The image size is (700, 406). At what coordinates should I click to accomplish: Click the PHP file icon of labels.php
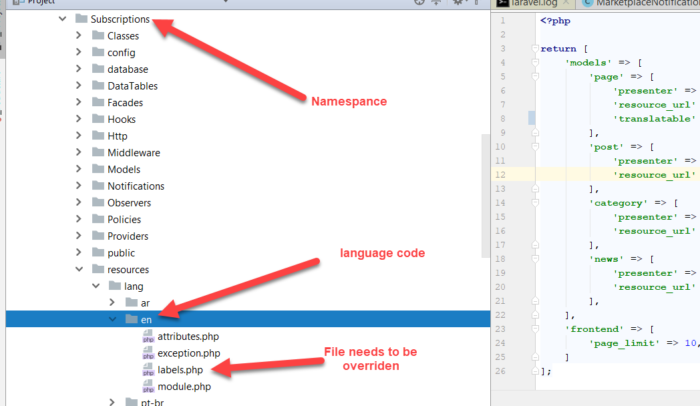[x=148, y=369]
